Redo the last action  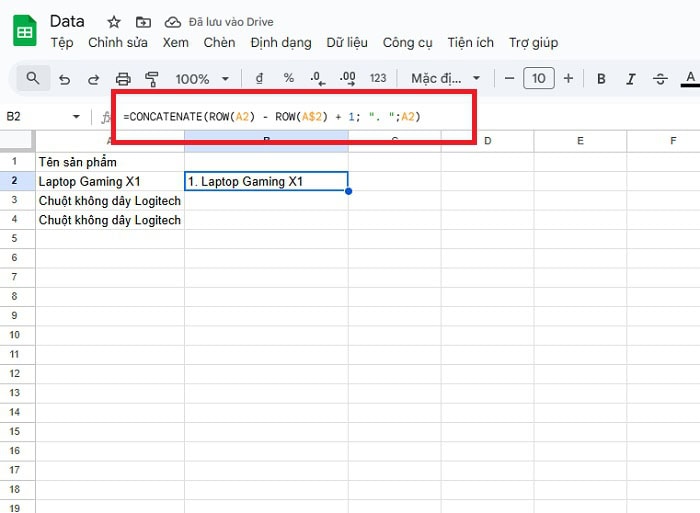pyautogui.click(x=93, y=79)
